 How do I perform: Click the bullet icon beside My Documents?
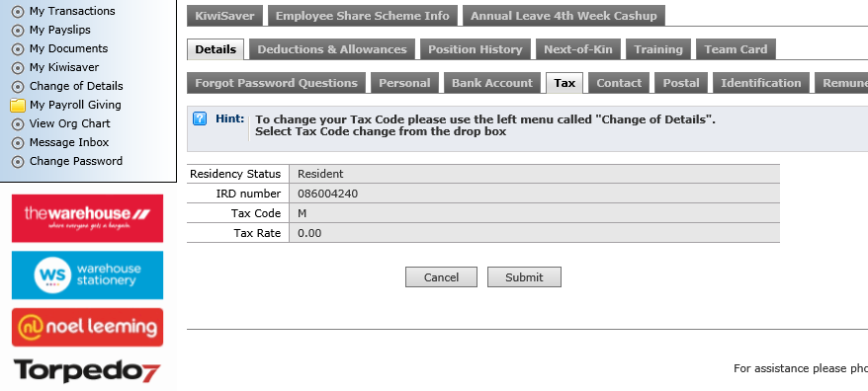coord(18,48)
